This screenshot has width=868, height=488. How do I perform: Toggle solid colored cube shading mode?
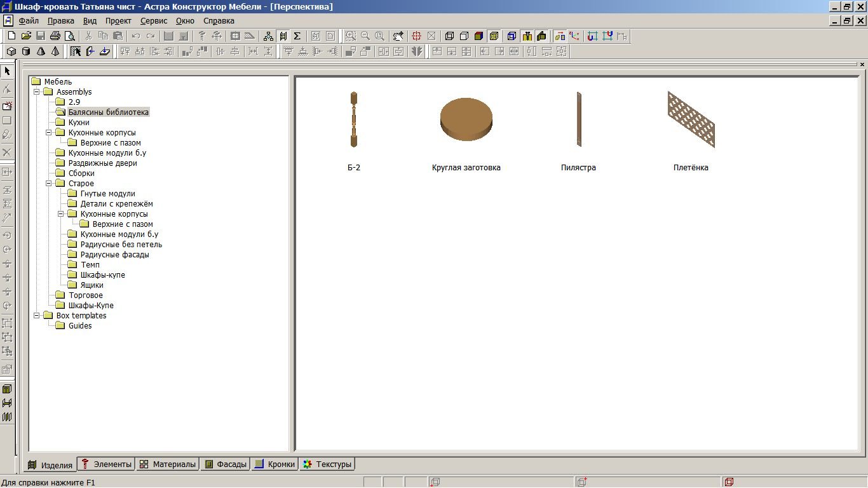[479, 36]
